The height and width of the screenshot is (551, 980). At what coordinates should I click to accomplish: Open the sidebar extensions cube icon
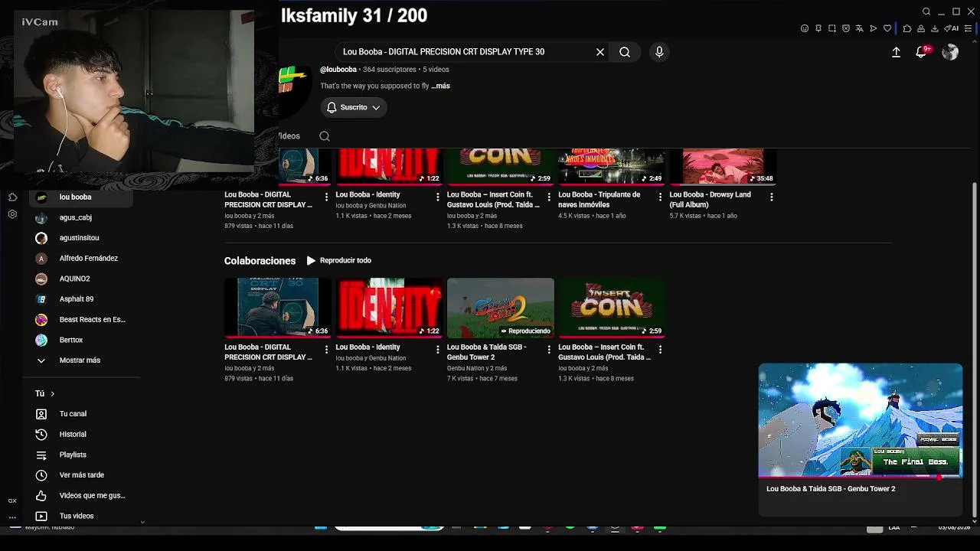(x=12, y=197)
